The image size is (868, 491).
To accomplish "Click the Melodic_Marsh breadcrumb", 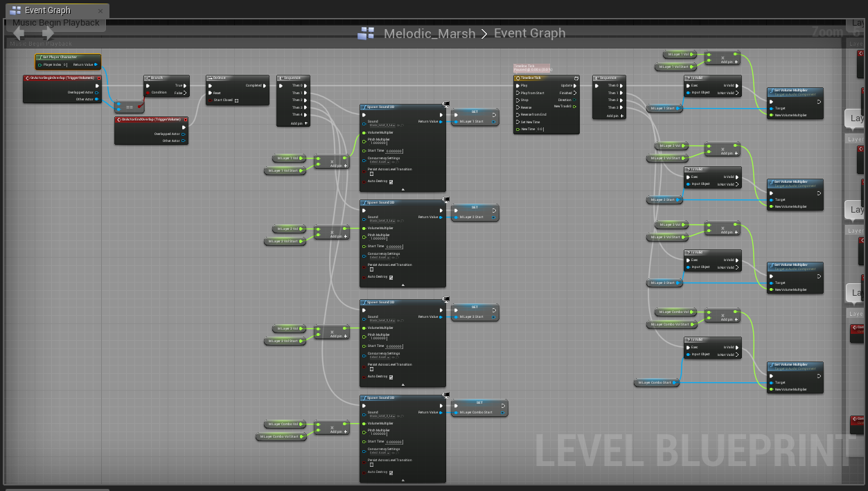I will (429, 33).
